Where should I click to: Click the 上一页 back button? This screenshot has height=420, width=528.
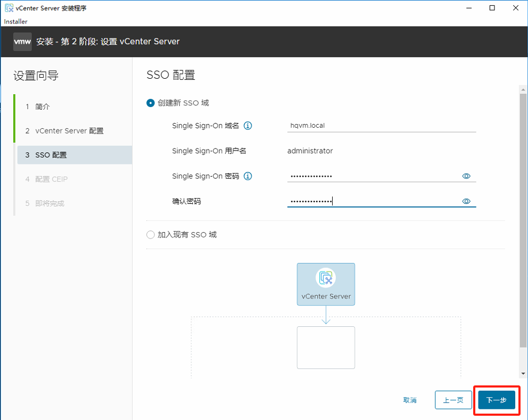453,400
